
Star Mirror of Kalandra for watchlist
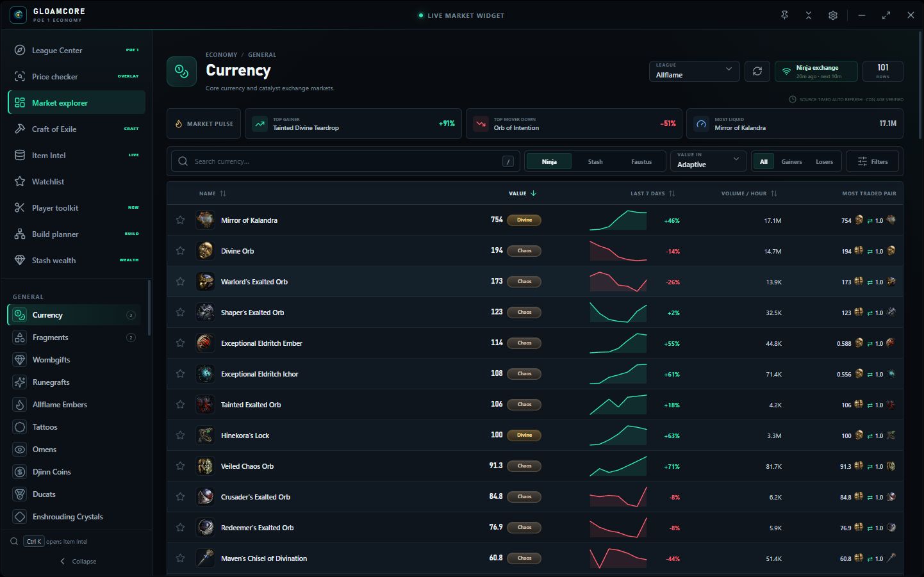point(180,220)
